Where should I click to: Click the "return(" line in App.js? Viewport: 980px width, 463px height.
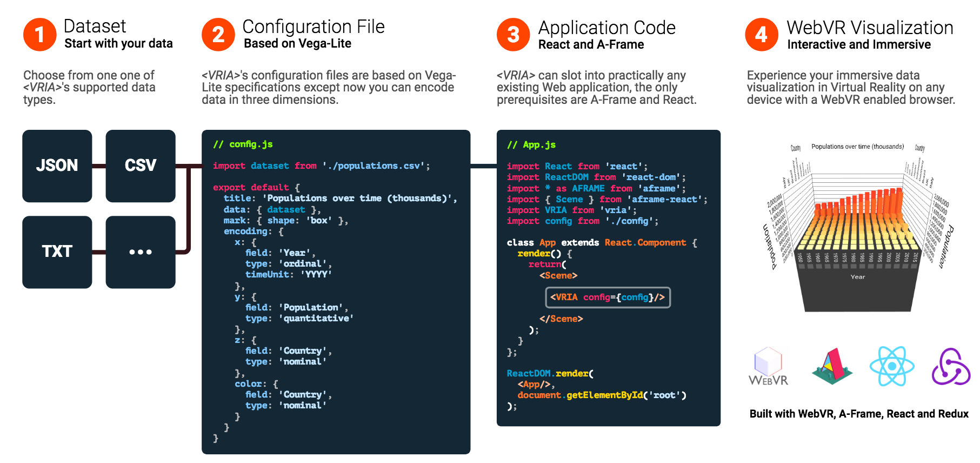[x=548, y=264]
